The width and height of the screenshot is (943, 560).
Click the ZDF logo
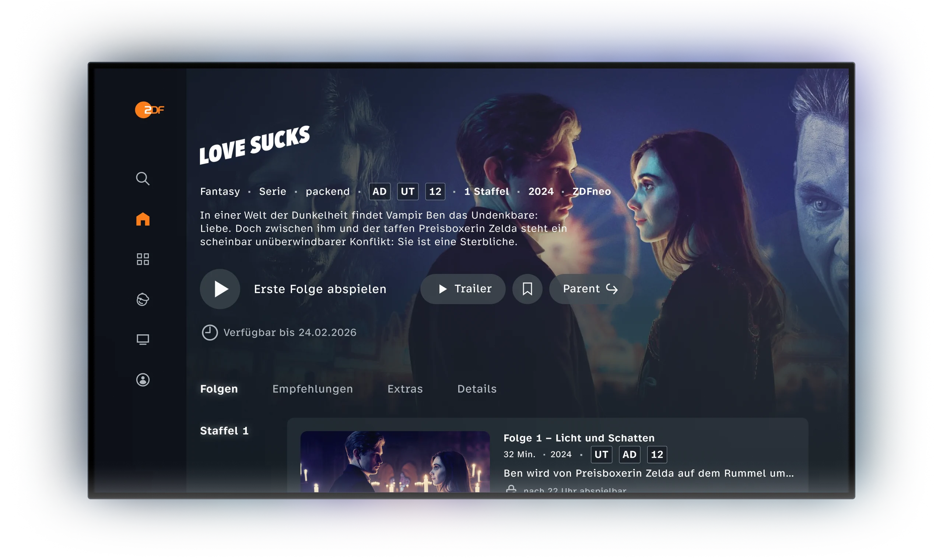pos(150,110)
